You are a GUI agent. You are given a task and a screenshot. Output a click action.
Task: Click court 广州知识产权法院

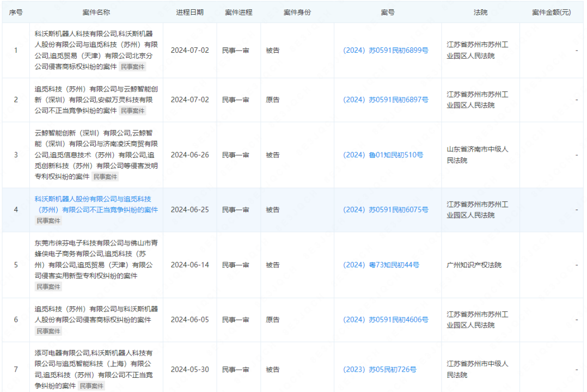(474, 265)
